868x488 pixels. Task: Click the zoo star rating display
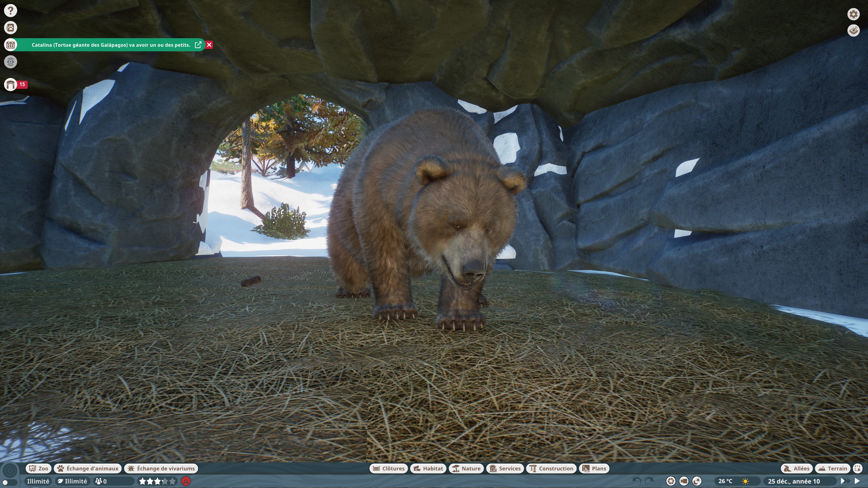click(158, 481)
